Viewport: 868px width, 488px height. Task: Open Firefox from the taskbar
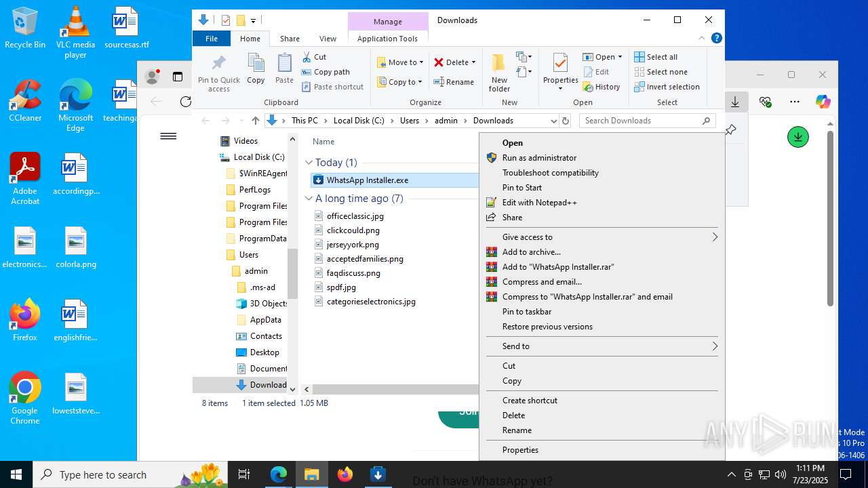(x=345, y=474)
